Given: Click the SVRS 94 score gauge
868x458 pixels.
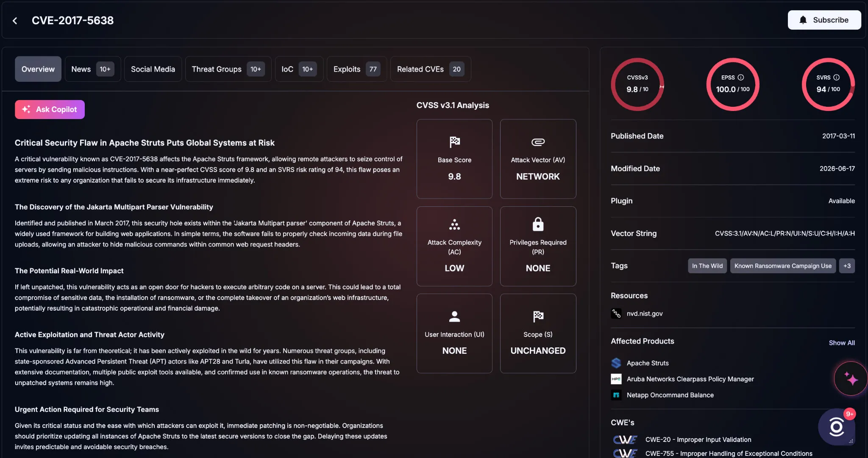Looking at the screenshot, I should pos(828,84).
